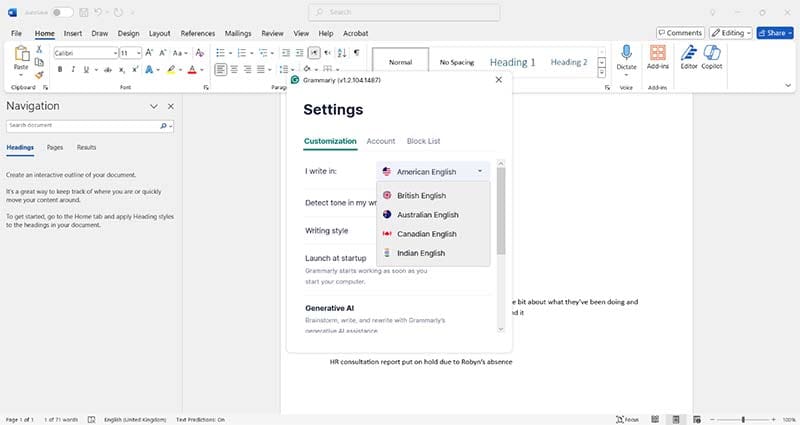Image resolution: width=800 pixels, height=425 pixels.
Task: Open the Insert ribbon tab
Action: pos(72,33)
